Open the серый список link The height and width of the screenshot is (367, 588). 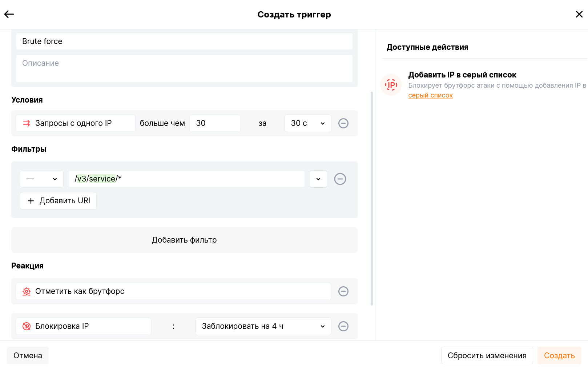[x=430, y=95]
